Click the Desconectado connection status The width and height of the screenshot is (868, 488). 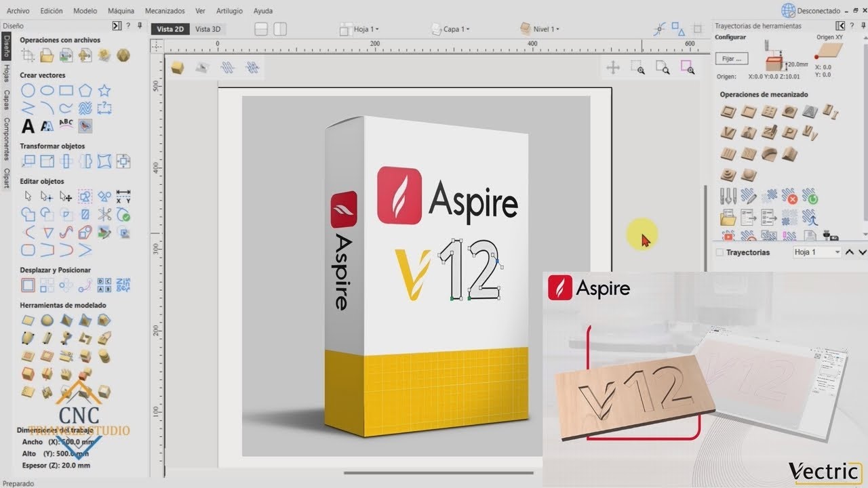[811, 10]
